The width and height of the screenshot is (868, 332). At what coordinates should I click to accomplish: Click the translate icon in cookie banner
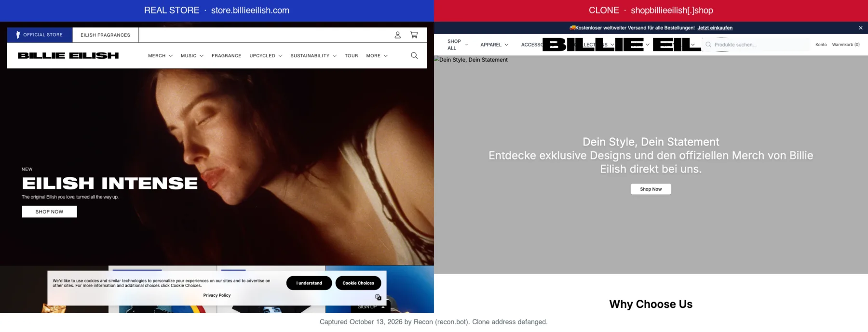pyautogui.click(x=378, y=297)
